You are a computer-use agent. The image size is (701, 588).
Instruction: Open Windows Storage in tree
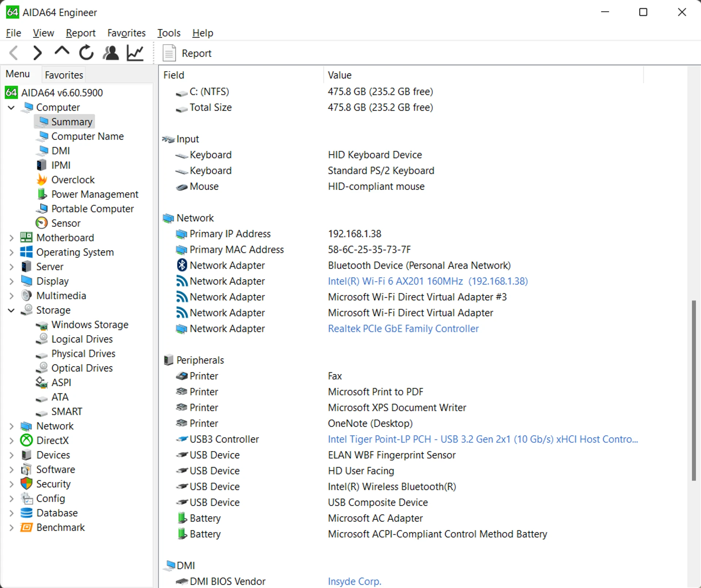coord(90,325)
